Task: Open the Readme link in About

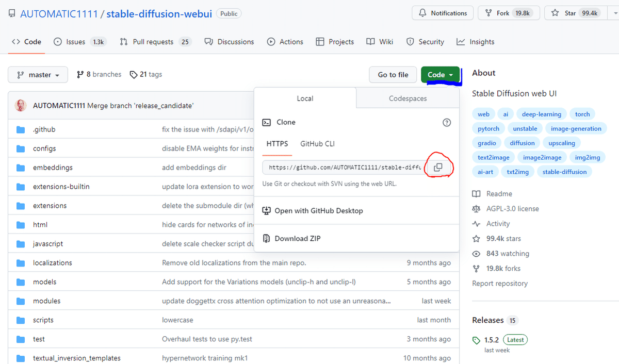Action: click(x=493, y=194)
